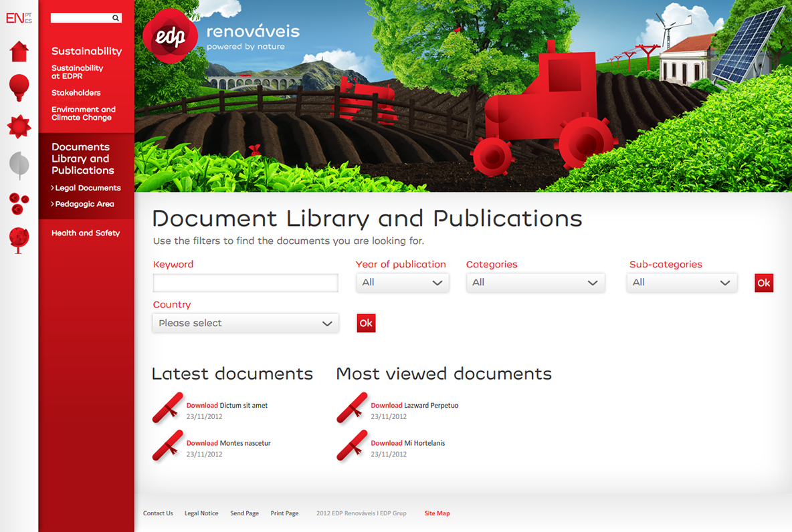This screenshot has height=532, width=792.
Task: Open the red light bulb sidebar icon
Action: pyautogui.click(x=19, y=88)
